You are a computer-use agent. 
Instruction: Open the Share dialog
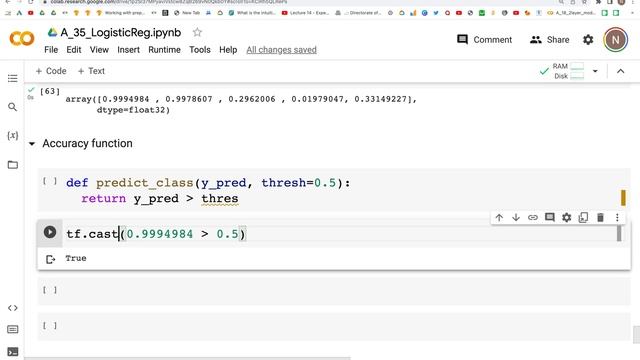tap(549, 40)
